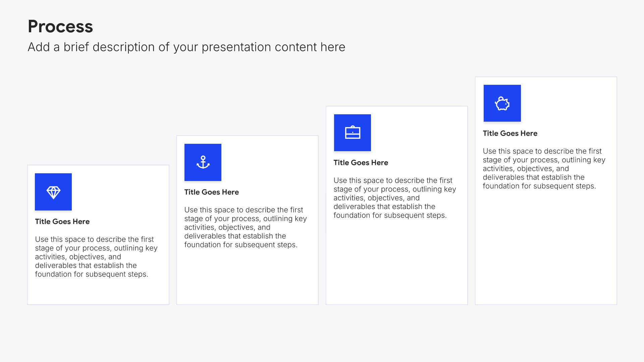
Task: Click the description paragraph in the anchor card
Action: 246,227
